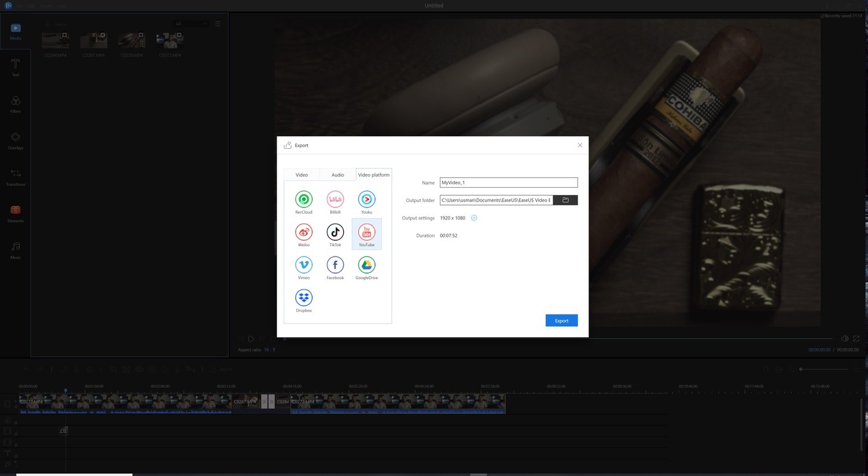
Task: Tick the checkbox on the C0264.MP4 thumbnail
Action: click(x=65, y=35)
